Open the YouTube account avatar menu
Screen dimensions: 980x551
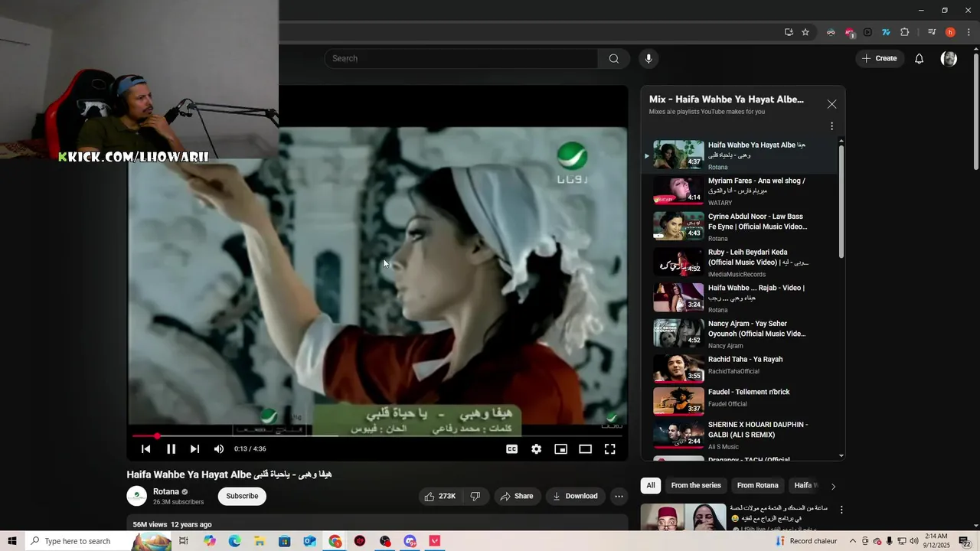click(x=949, y=59)
